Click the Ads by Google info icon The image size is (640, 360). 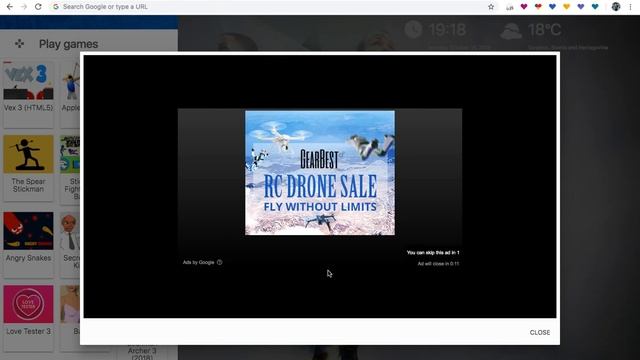click(x=220, y=262)
